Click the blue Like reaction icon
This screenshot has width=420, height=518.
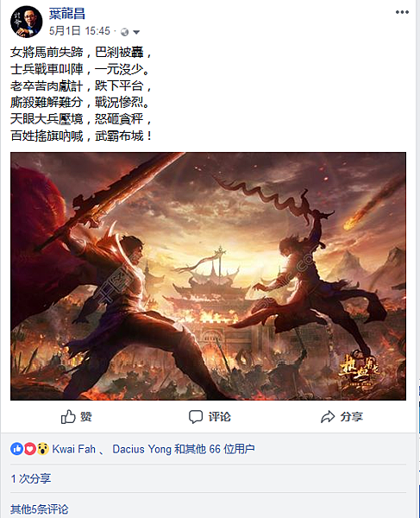[x=16, y=449]
